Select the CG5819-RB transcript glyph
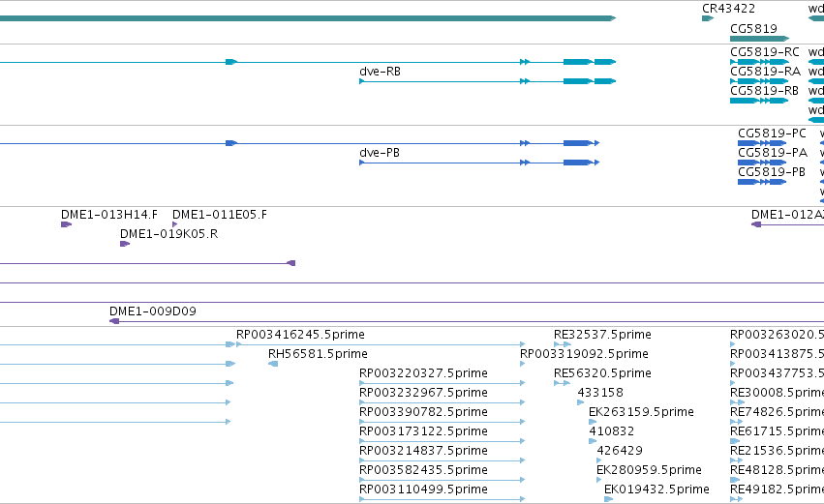Screen dimensions: 824x504 (x=760, y=101)
